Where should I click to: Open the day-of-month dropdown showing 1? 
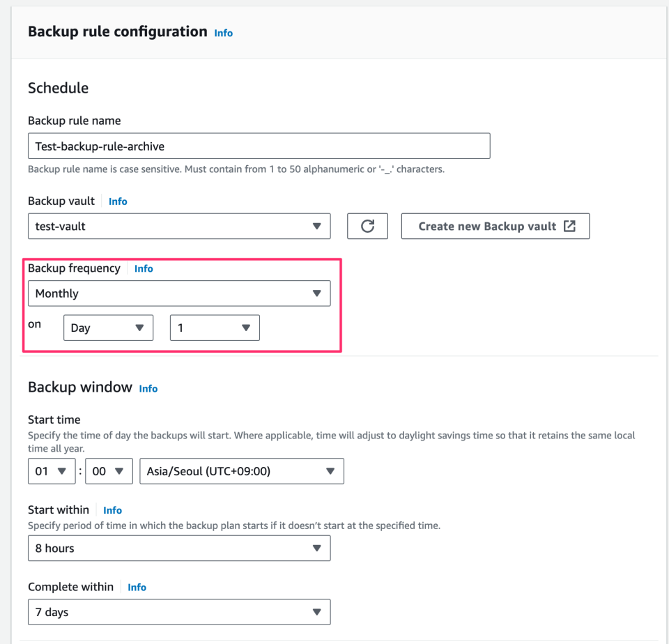click(214, 327)
